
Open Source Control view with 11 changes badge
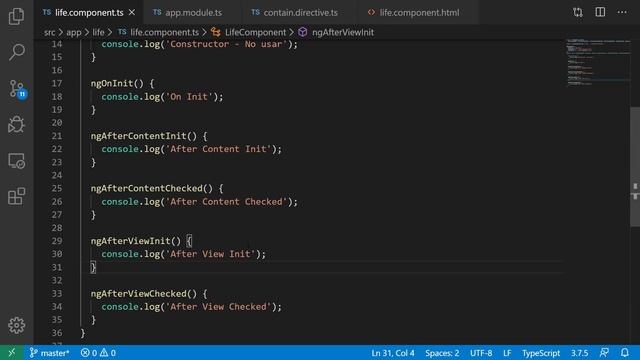17,89
